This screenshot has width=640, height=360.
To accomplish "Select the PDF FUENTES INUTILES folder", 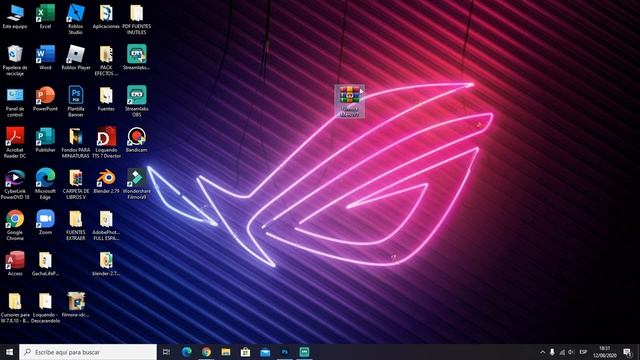I will click(137, 19).
